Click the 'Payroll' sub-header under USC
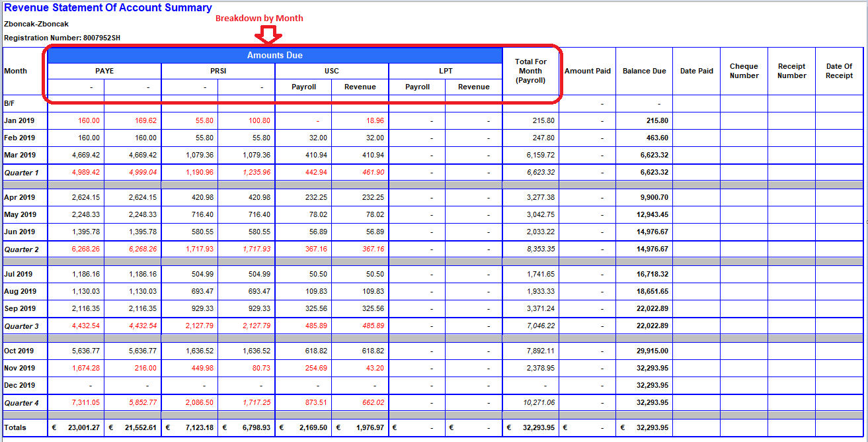Viewport: 868px width, 442px height. tap(304, 87)
